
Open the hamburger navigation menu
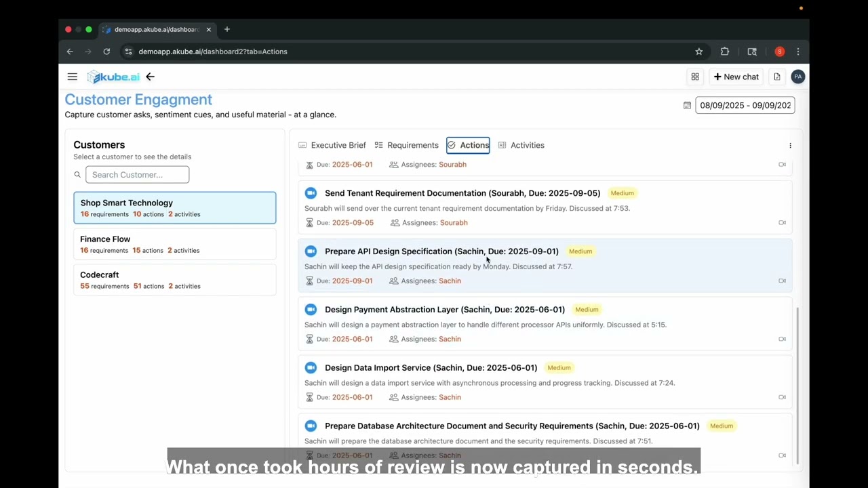[72, 77]
